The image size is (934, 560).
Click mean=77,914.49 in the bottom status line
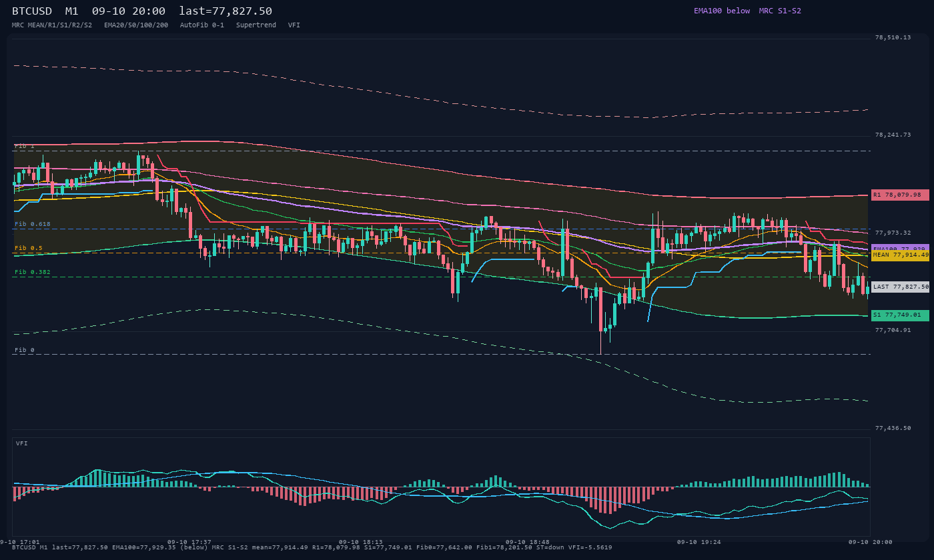280,547
